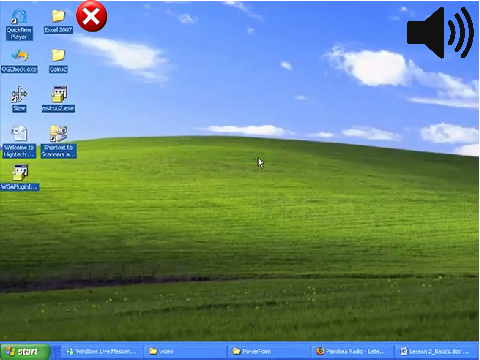Click the red X close icon
Viewport: 480px width, 360px height.
[x=92, y=16]
